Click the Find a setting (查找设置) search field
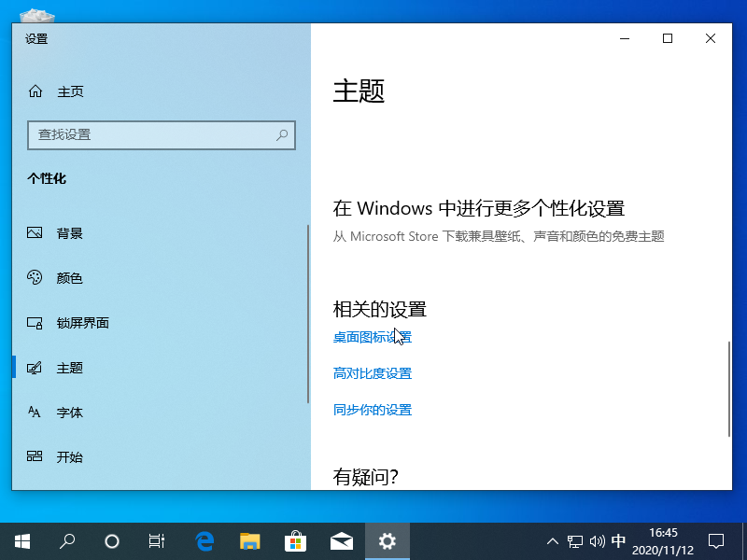The image size is (747, 560). (149, 135)
